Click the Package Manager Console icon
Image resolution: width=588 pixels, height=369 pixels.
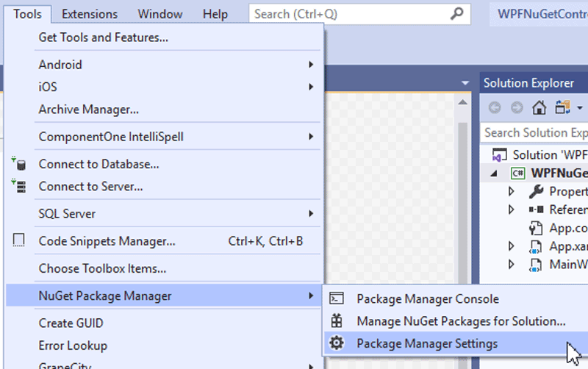pyautogui.click(x=337, y=298)
